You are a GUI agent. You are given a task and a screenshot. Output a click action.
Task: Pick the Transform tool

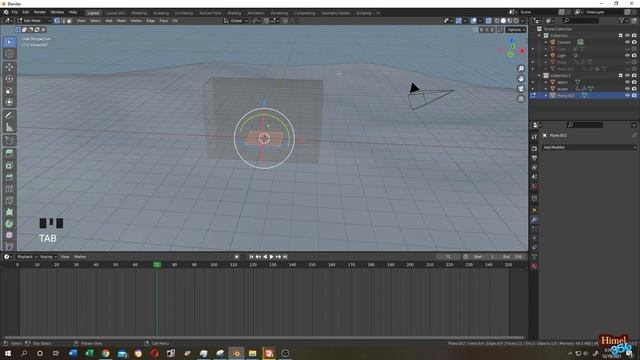[9, 102]
